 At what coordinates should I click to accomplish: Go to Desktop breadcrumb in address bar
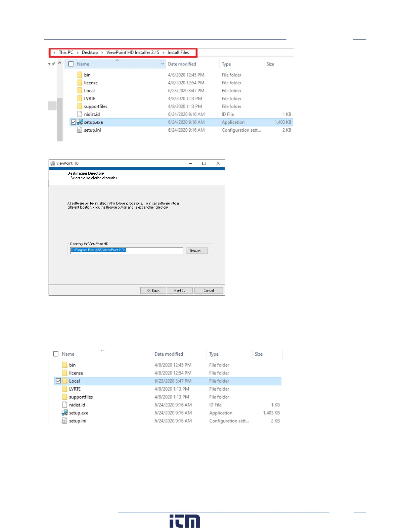(x=90, y=52)
